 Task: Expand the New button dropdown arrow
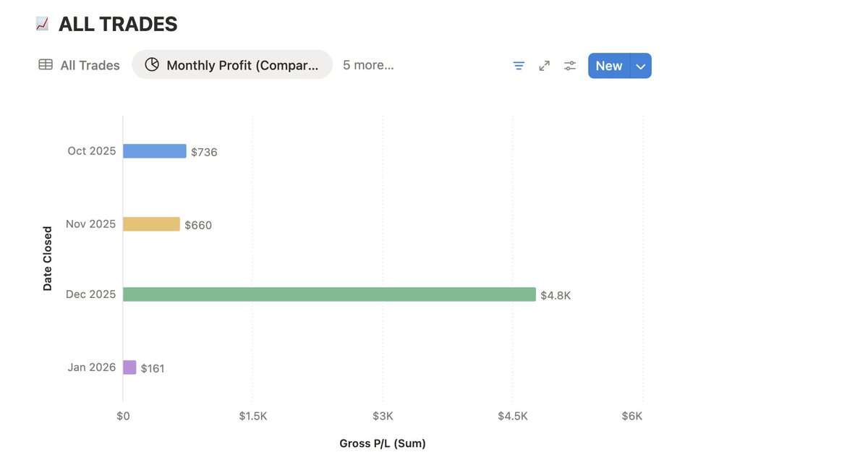pyautogui.click(x=641, y=66)
